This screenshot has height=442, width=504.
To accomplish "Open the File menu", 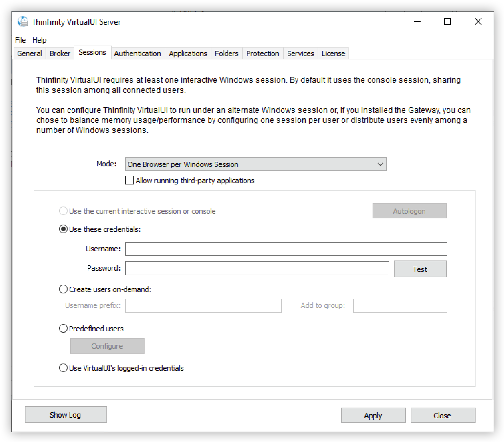I will (20, 40).
